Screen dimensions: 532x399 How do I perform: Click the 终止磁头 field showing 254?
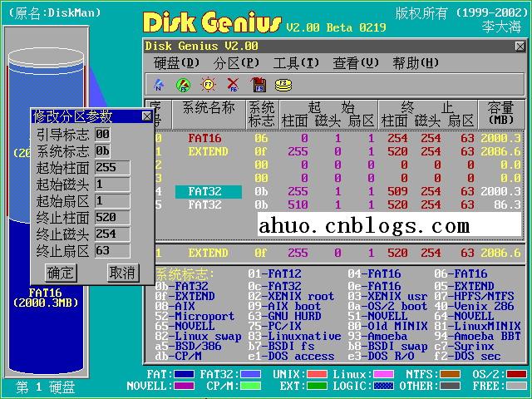(x=112, y=234)
